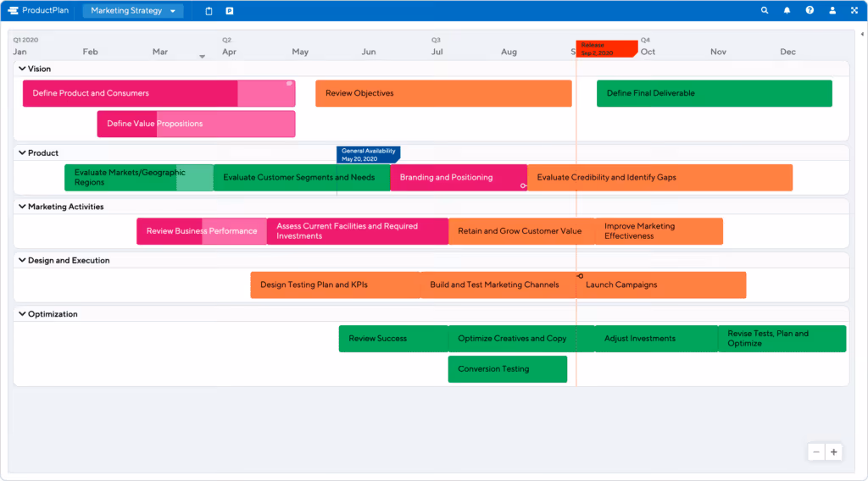Viewport: 868px width, 481px height.
Task: Open the Marketing Strategy roadmap dropdown
Action: 133,10
